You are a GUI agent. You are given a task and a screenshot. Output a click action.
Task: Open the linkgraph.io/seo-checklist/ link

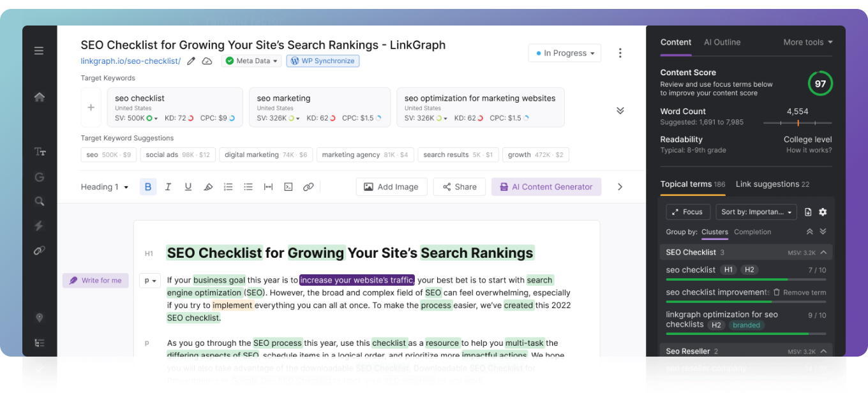click(x=131, y=61)
